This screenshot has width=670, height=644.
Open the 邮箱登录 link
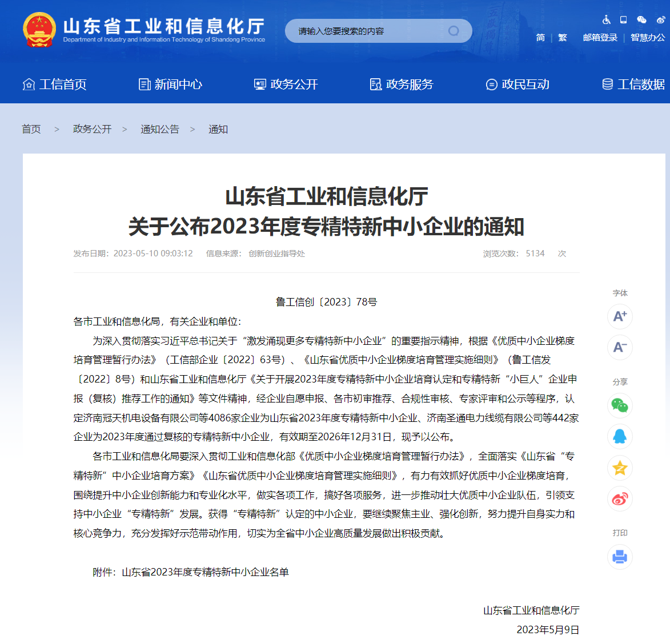click(600, 38)
